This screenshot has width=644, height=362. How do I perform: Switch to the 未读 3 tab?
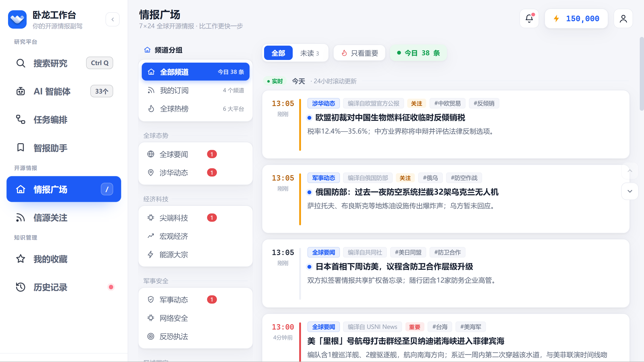point(309,53)
